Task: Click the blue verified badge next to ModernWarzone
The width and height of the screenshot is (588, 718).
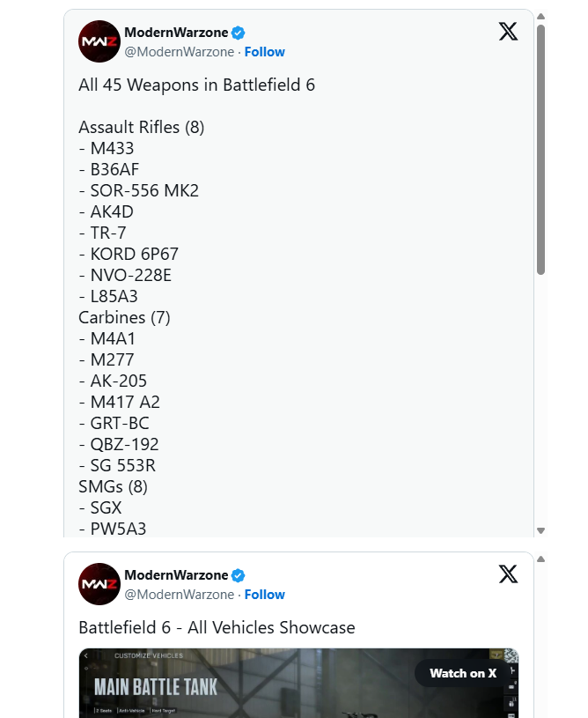Action: [x=236, y=32]
